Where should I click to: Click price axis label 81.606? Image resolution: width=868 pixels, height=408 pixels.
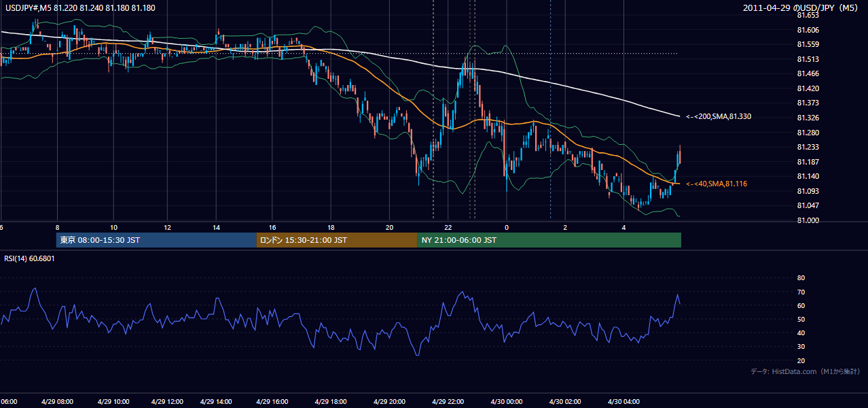(x=808, y=30)
